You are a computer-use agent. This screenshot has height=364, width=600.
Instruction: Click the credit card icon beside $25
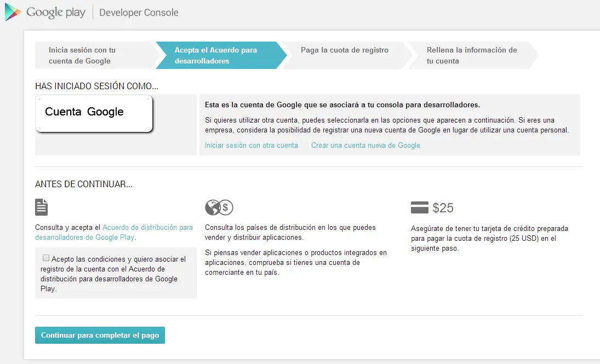(419, 207)
